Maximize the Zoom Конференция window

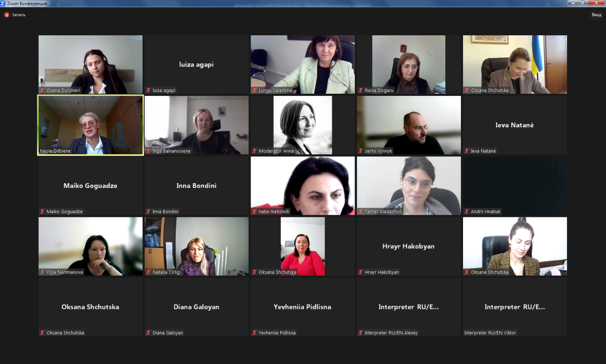point(582,3)
